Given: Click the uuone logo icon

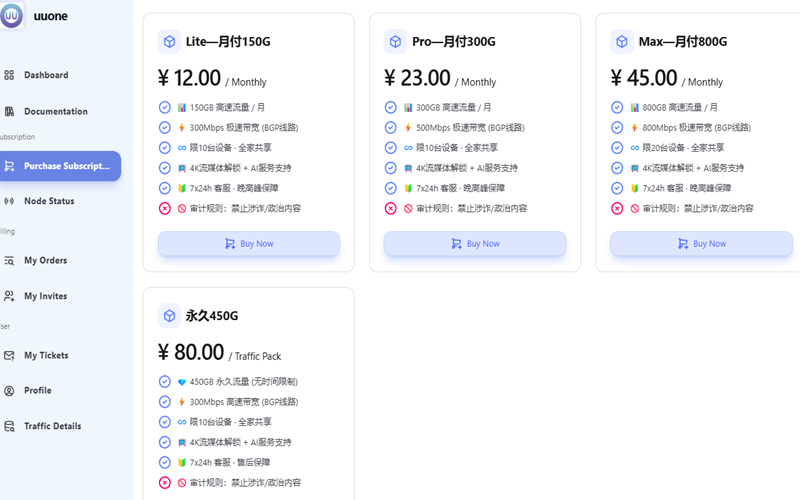Looking at the screenshot, I should [12, 16].
